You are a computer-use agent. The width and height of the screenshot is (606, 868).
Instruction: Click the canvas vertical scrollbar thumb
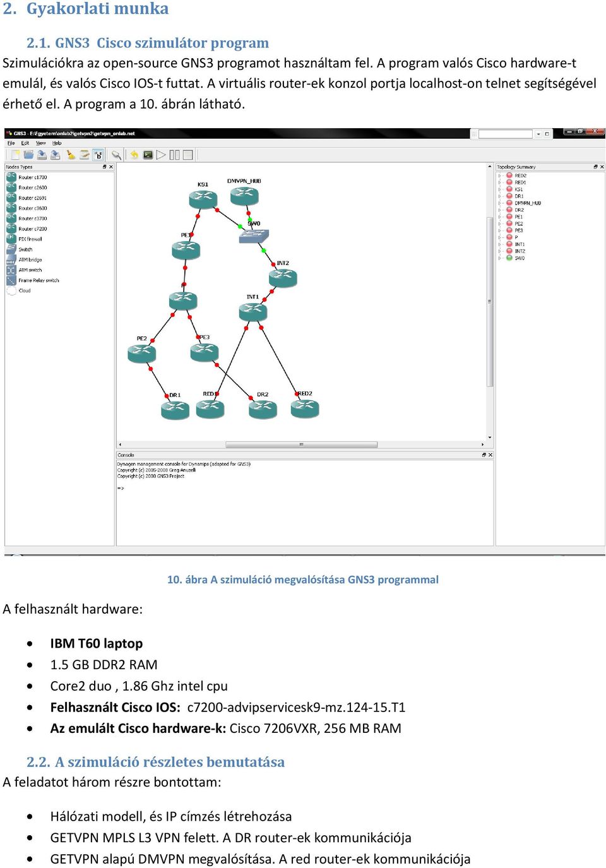[x=490, y=302]
